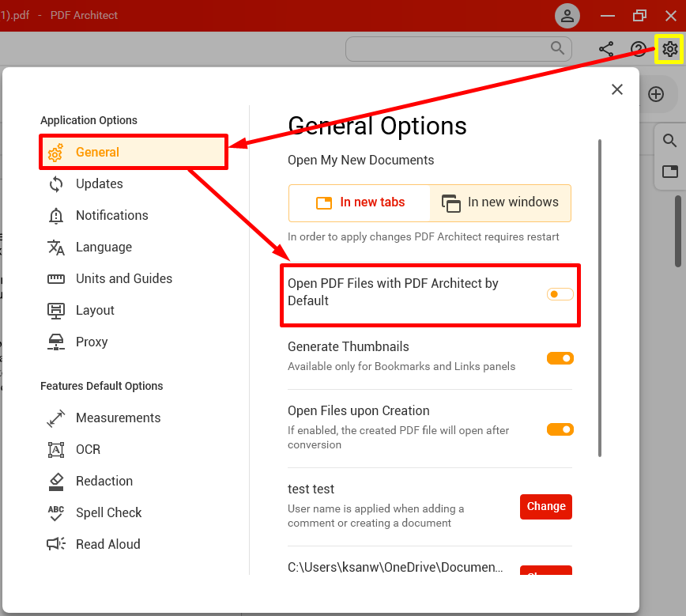Select In new tabs option

(360, 203)
